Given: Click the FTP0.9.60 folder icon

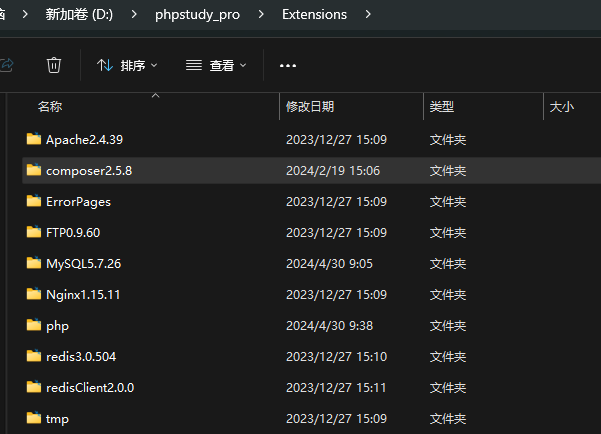Looking at the screenshot, I should tap(34, 232).
